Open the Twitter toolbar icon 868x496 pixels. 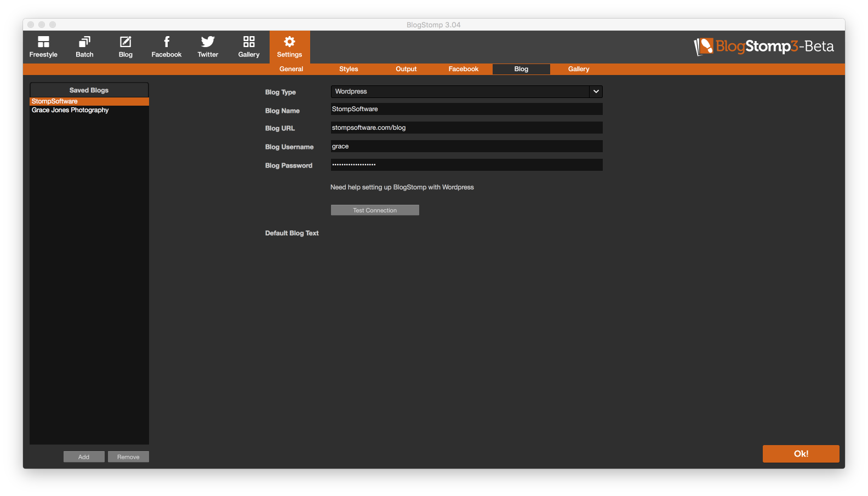point(208,47)
